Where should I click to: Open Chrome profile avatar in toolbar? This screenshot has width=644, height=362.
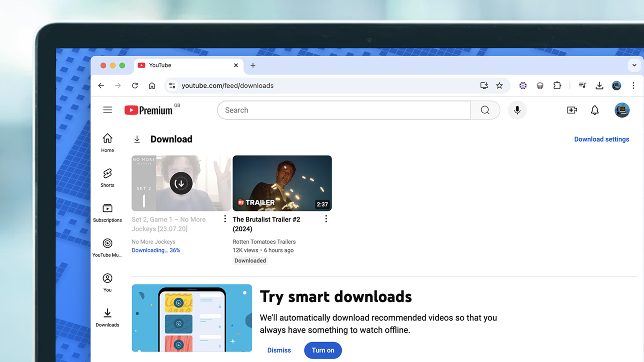coord(616,85)
